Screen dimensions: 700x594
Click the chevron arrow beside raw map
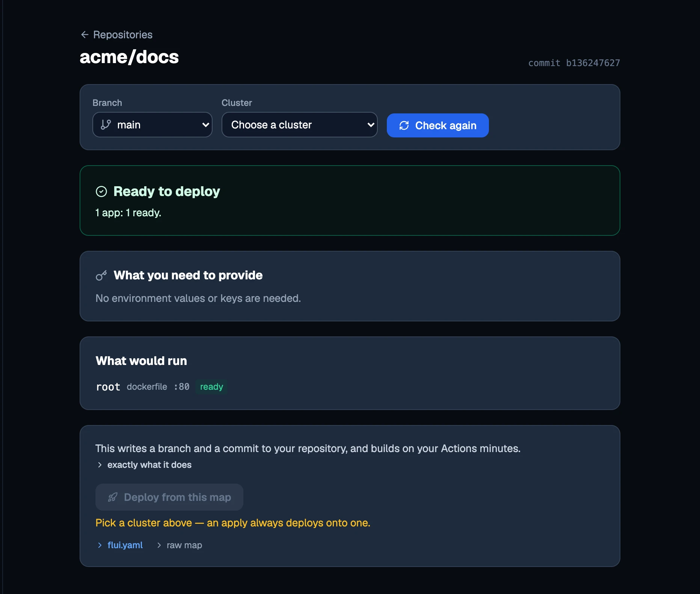coord(159,545)
